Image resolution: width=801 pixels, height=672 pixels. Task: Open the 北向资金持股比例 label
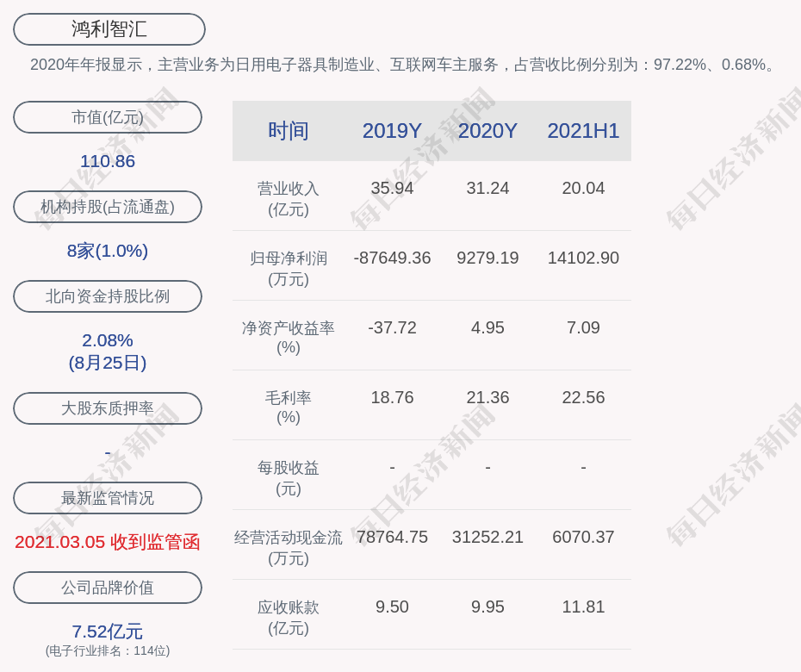(x=108, y=296)
